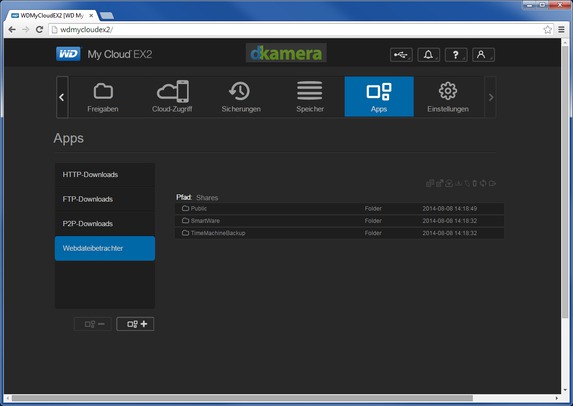Click the horizontal scrollbar at bottom

pyautogui.click(x=242, y=398)
